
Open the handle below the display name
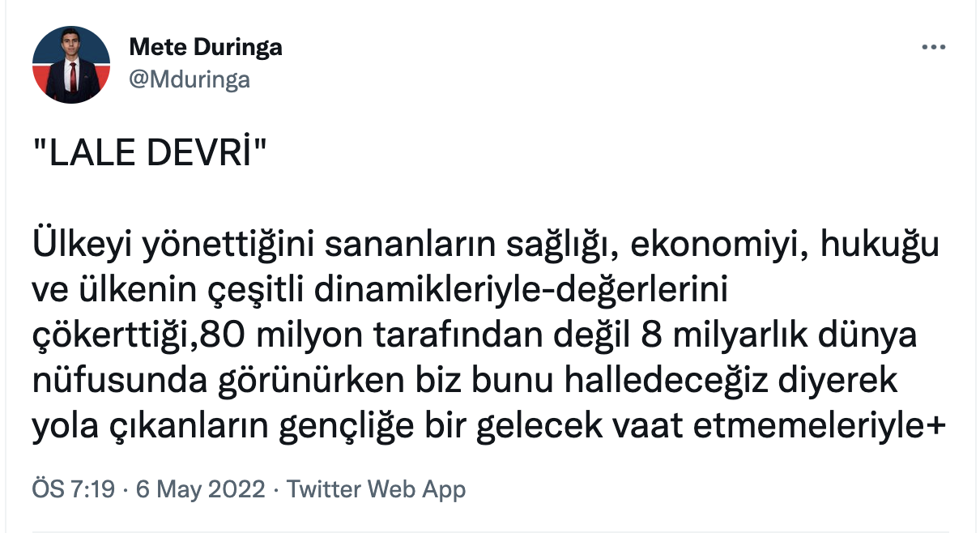(190, 80)
